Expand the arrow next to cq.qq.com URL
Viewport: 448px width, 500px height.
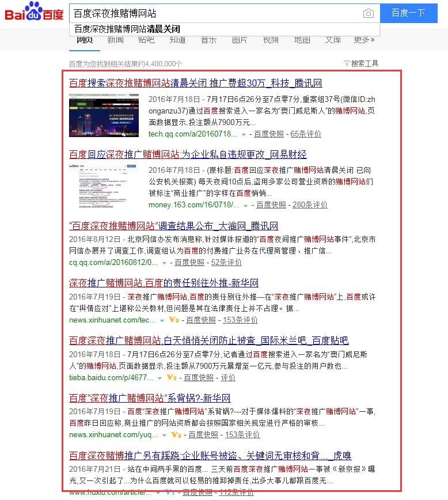(164, 263)
